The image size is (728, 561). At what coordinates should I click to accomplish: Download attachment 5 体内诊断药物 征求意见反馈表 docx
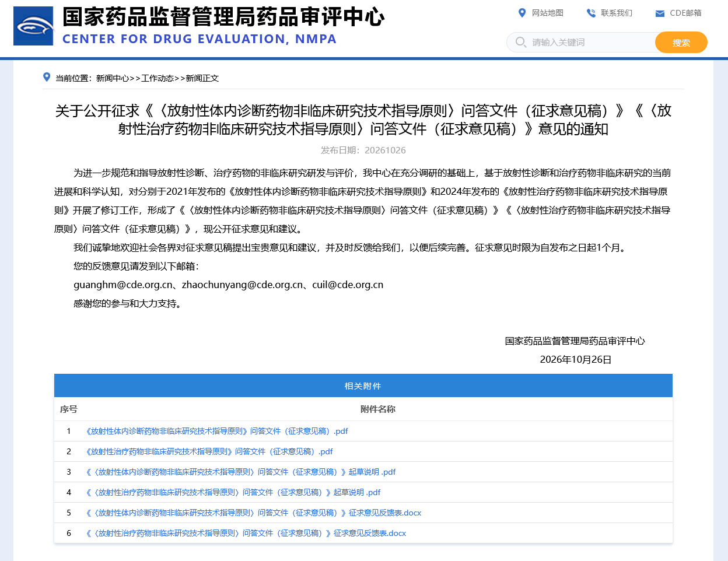click(254, 513)
